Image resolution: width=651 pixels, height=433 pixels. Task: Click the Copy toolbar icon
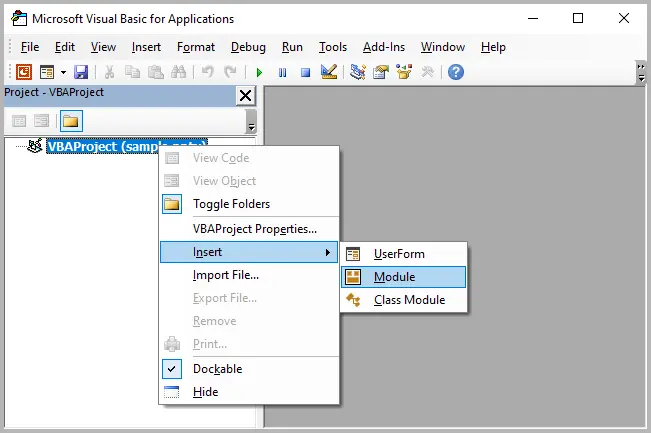[132, 72]
